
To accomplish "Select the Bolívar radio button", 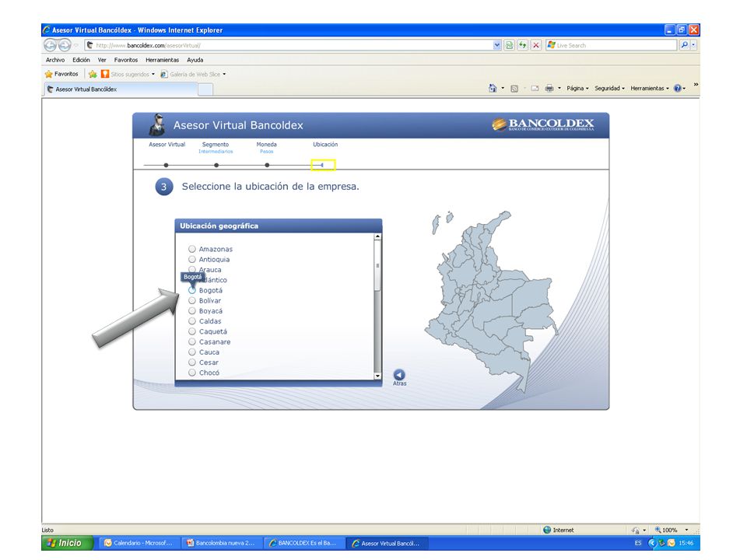I will 192,300.
